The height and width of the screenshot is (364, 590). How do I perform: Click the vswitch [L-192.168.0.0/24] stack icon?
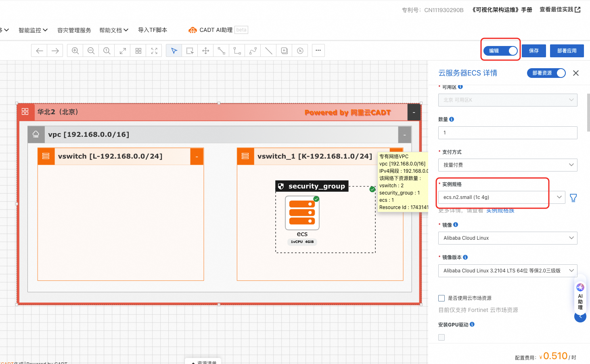[x=46, y=156]
